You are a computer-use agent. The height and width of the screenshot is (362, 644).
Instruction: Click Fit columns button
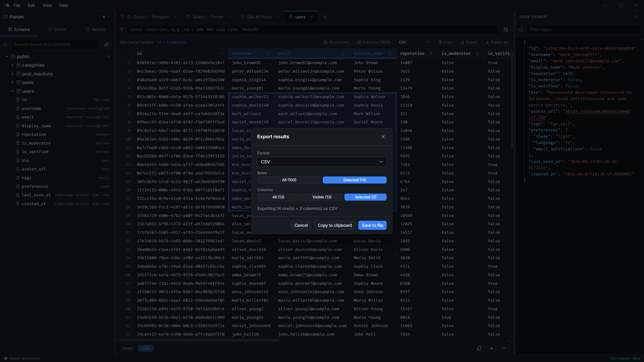[x=336, y=42]
